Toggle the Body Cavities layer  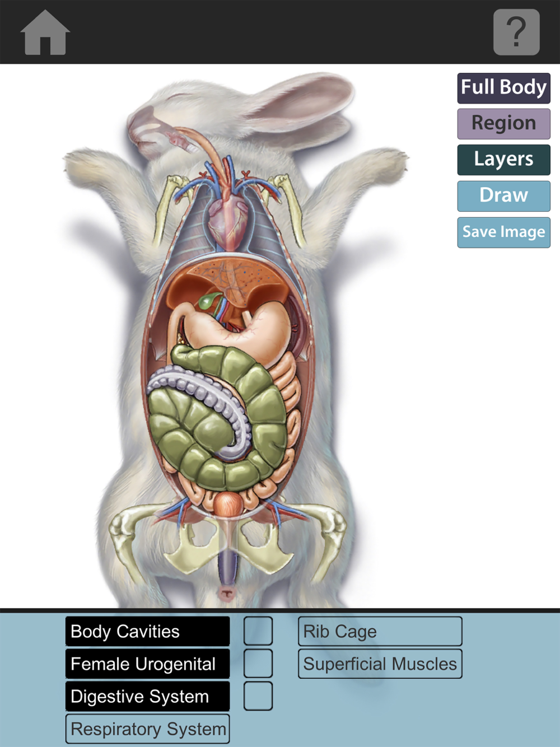pos(148,631)
